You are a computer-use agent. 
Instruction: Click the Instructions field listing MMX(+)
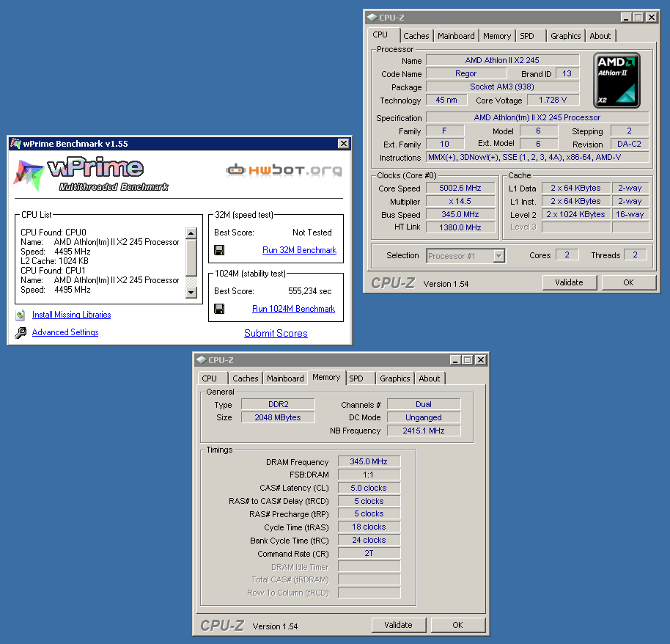537,158
